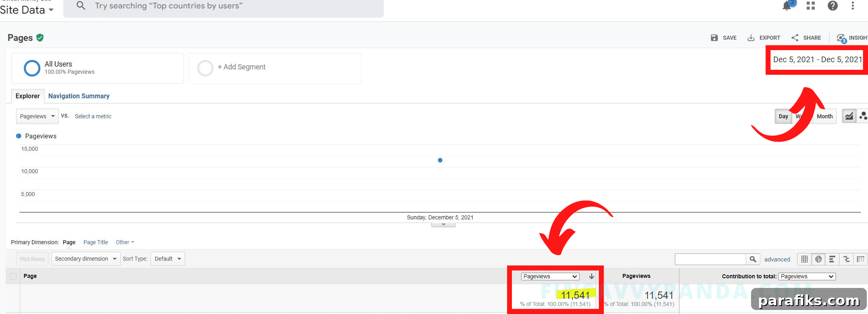868x314 pixels.
Task: Set chart granularity to Day
Action: 783,116
